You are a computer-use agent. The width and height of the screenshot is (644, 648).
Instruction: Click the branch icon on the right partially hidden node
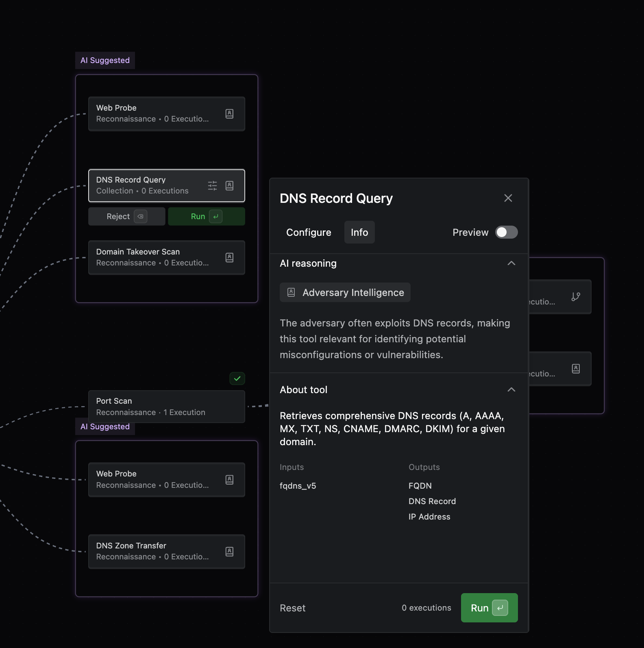pyautogui.click(x=576, y=297)
